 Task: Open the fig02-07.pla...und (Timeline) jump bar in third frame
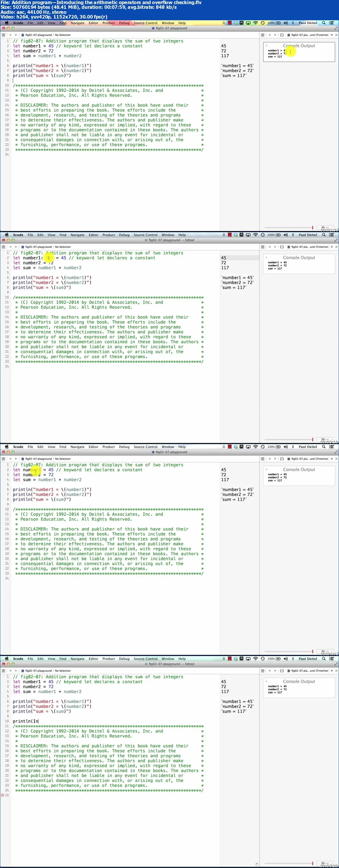pos(308,459)
